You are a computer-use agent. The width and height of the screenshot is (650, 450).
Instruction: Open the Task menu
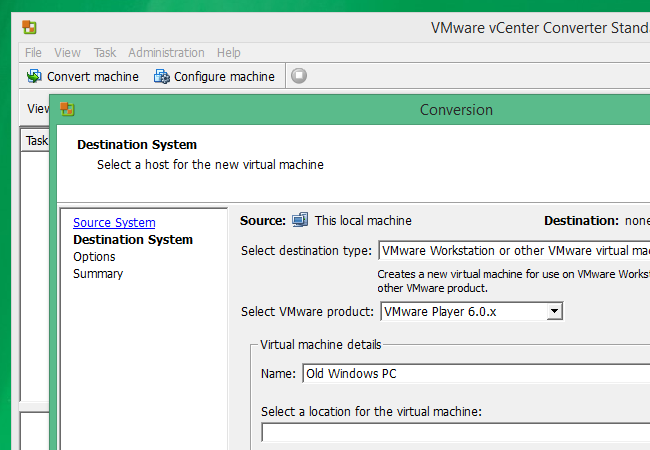105,53
